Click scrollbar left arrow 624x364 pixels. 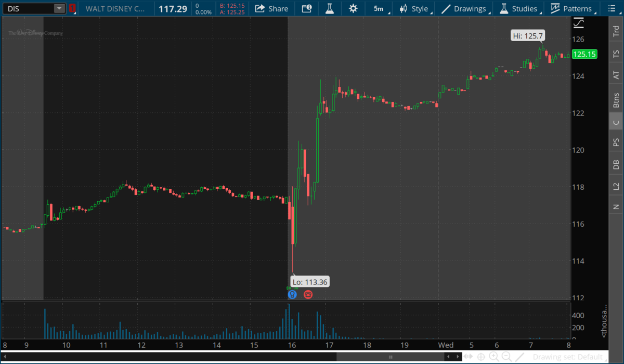point(449,357)
